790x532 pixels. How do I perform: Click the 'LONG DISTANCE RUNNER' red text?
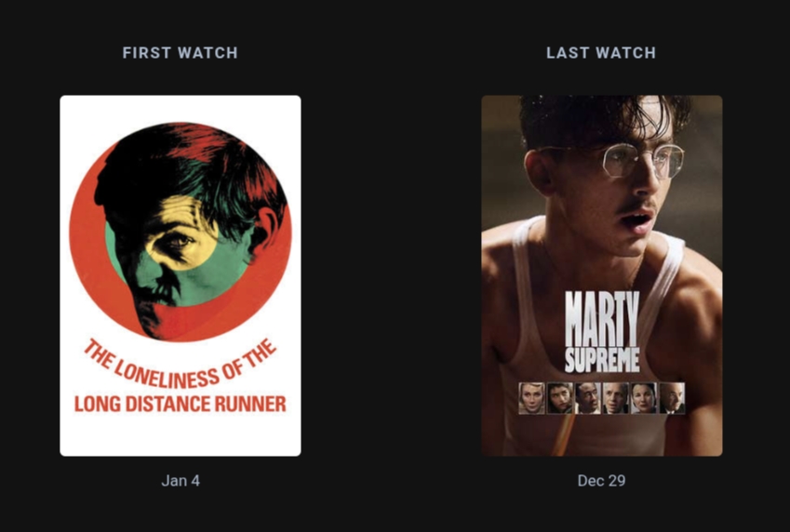181,404
